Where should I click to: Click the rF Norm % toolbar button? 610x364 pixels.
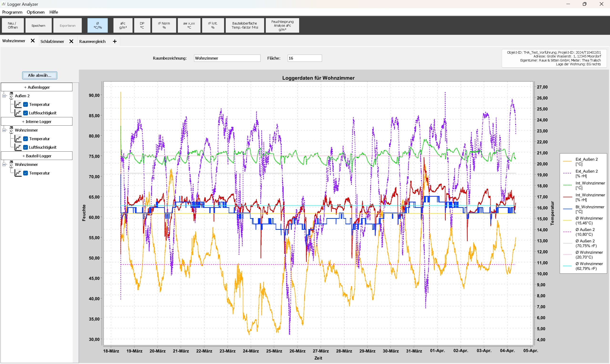[164, 25]
